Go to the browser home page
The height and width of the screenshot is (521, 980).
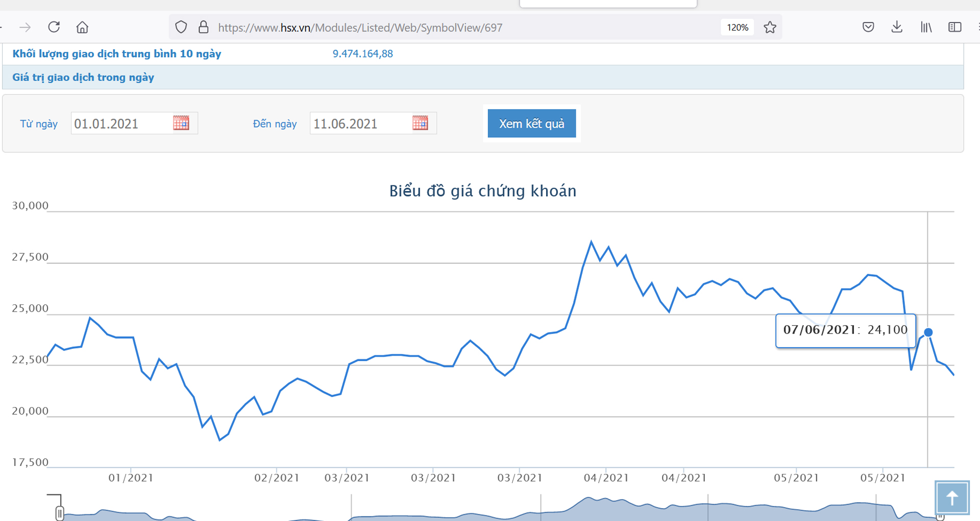pyautogui.click(x=82, y=27)
